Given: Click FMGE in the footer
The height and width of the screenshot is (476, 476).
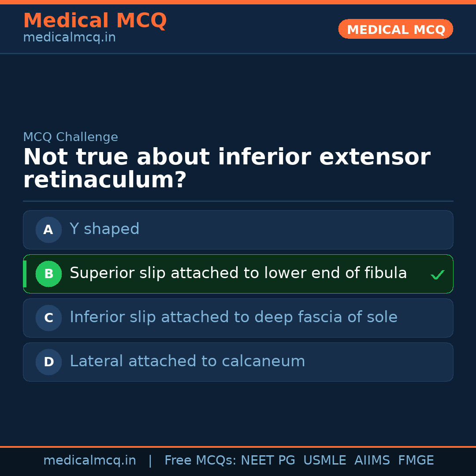Looking at the screenshot, I should (416, 461).
